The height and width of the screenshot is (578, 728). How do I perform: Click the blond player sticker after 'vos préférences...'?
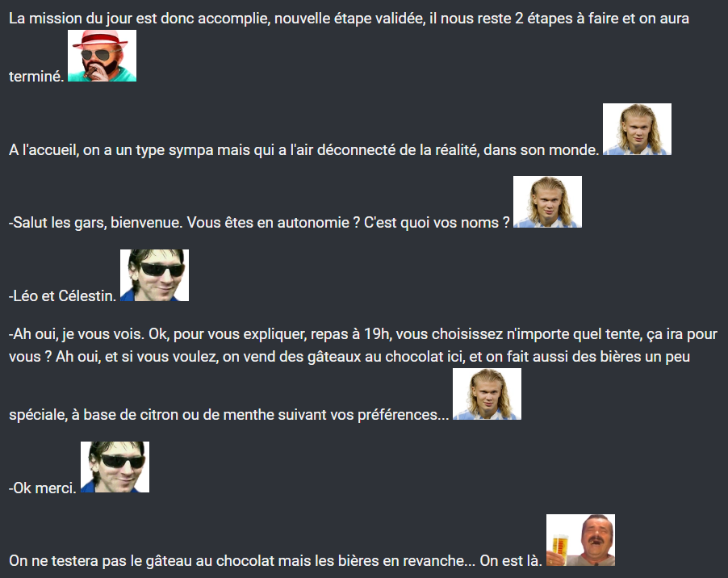(x=487, y=394)
